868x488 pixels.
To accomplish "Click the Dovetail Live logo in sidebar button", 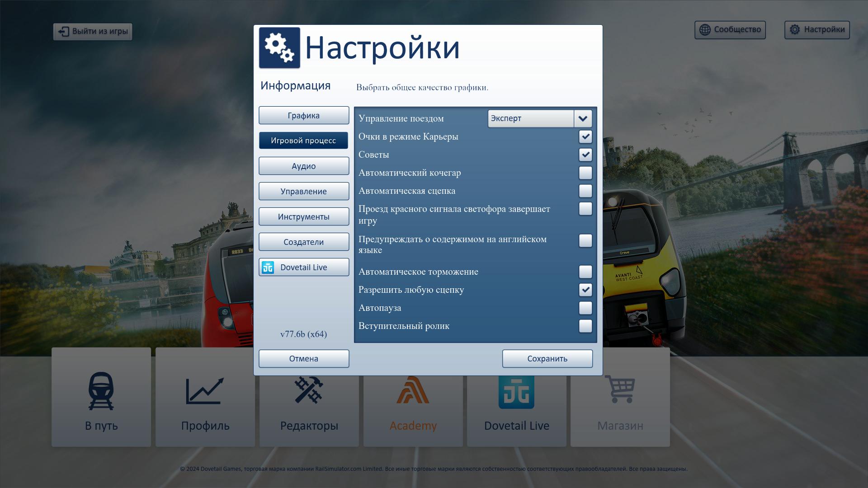I will tap(268, 267).
